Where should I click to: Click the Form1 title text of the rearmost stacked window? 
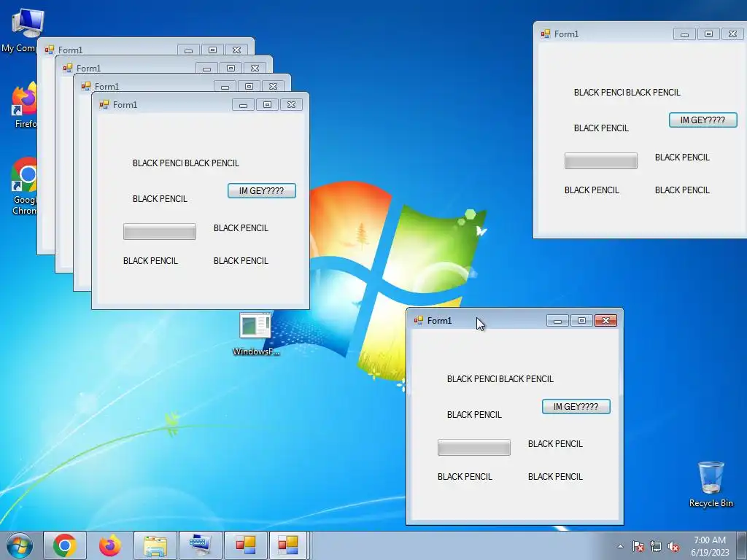tap(71, 50)
